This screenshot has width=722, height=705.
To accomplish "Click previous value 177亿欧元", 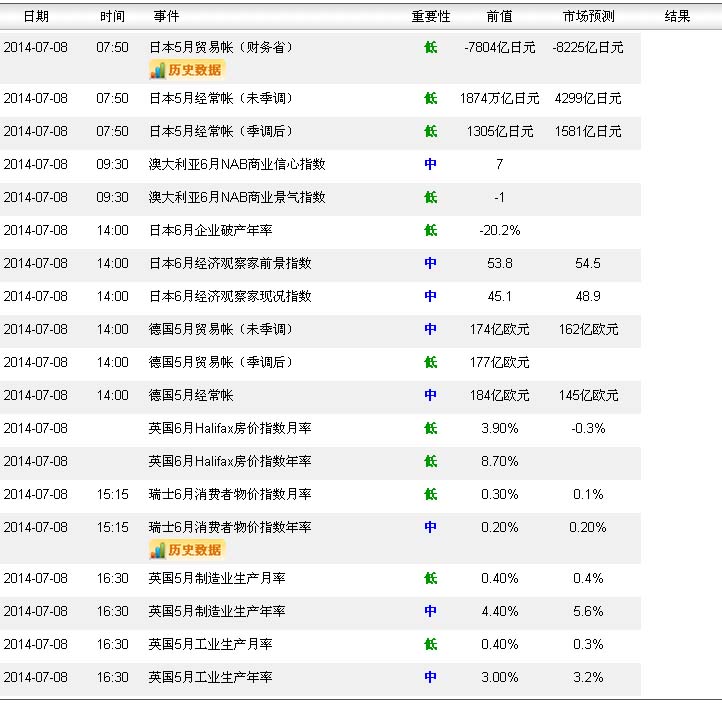I will pyautogui.click(x=500, y=362).
